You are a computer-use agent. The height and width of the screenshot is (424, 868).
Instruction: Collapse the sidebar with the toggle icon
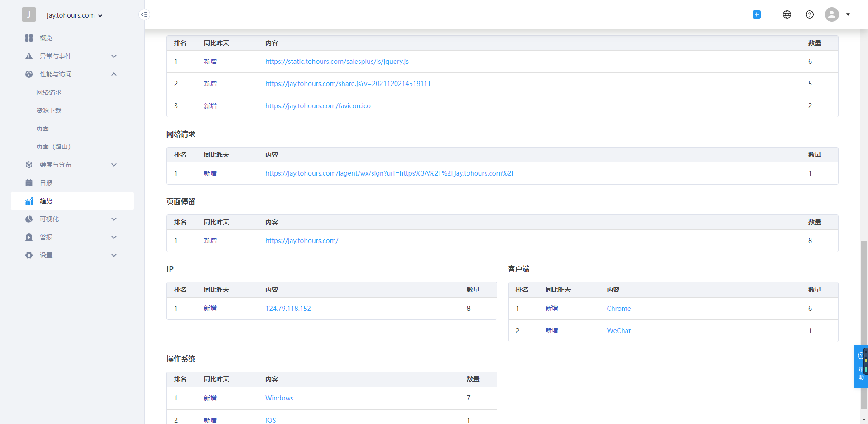point(144,14)
